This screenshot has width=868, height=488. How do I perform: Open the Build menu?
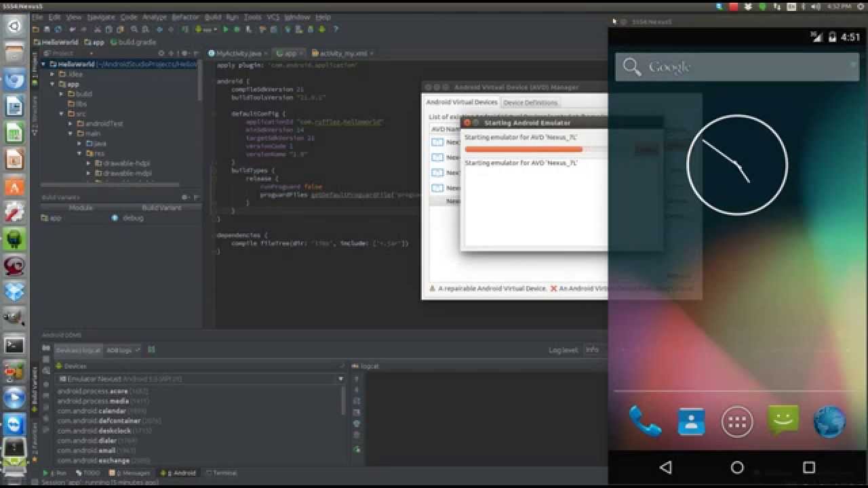point(213,17)
